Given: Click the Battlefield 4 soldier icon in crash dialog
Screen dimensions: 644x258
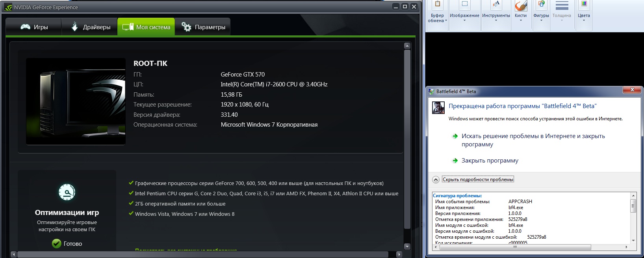Looking at the screenshot, I should (438, 107).
